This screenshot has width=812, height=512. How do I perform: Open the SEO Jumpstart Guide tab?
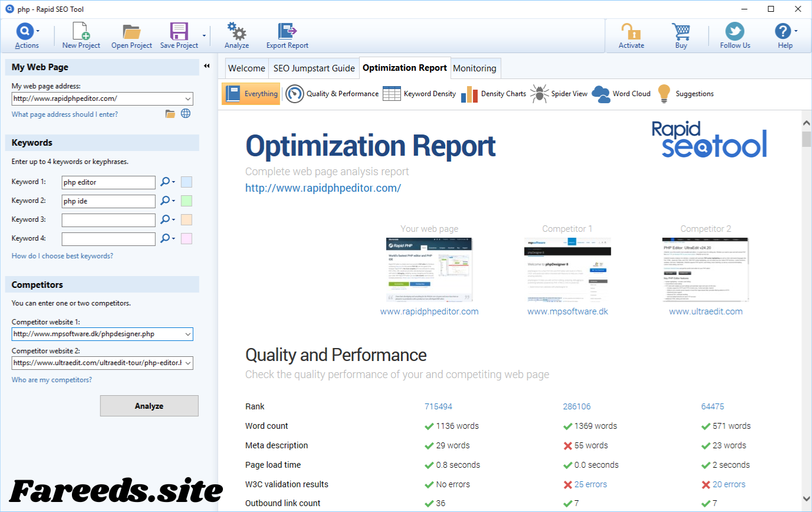pyautogui.click(x=314, y=68)
